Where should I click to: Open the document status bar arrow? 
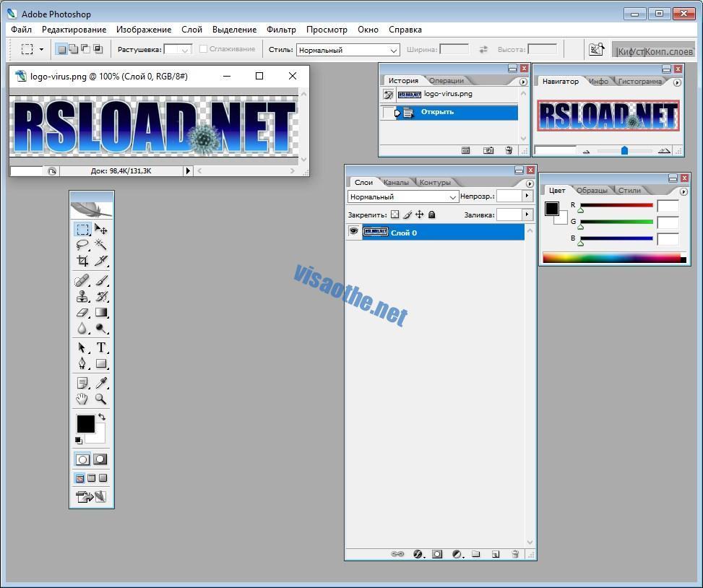188,170
